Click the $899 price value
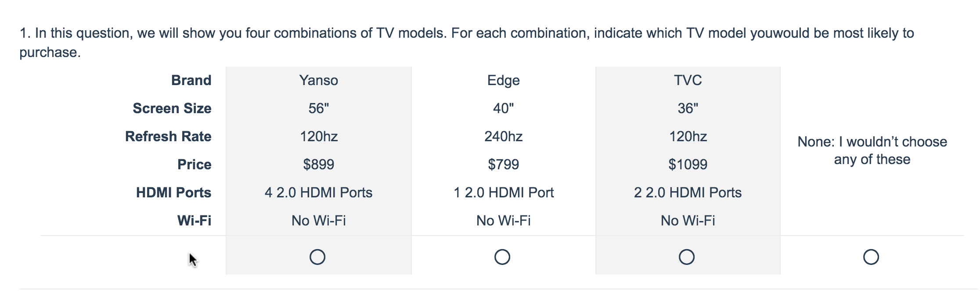Screen dimensions: 980x300 (x=318, y=164)
